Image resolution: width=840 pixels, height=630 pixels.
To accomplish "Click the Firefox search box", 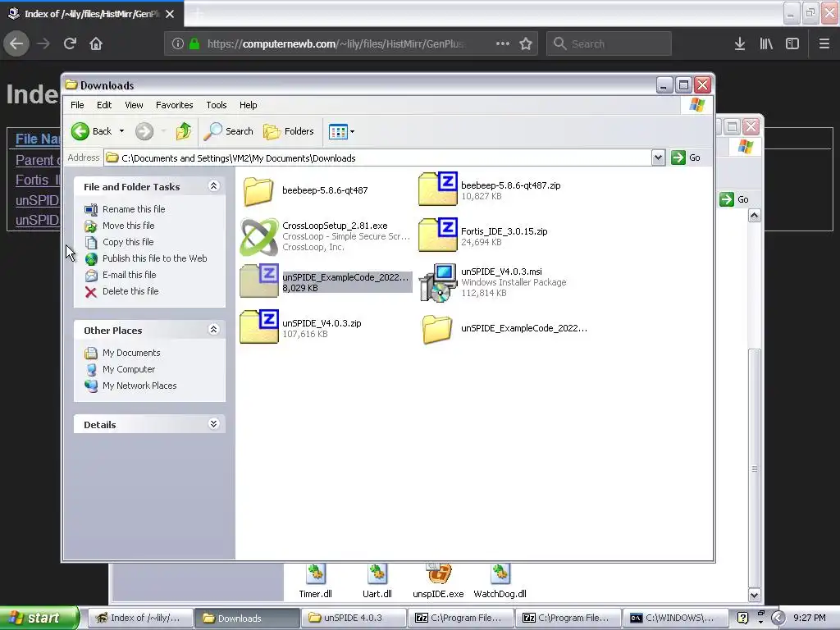I will click(609, 43).
